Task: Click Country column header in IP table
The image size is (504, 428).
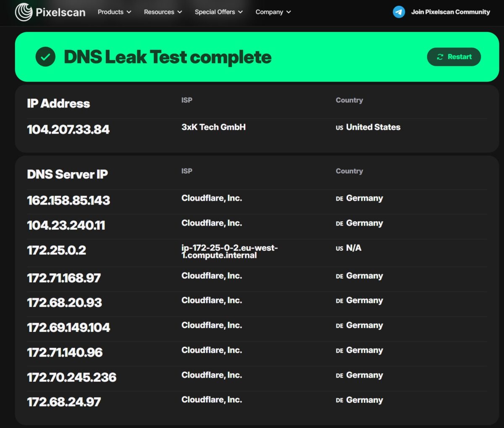Action: click(x=349, y=100)
